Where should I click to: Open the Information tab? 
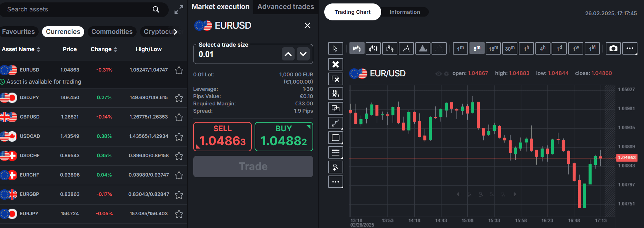405,12
